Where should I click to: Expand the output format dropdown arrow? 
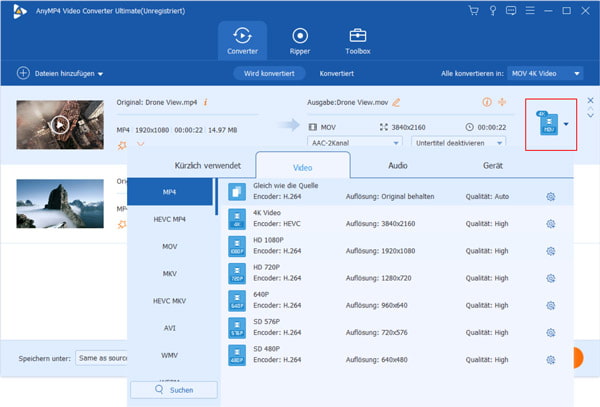click(x=566, y=124)
